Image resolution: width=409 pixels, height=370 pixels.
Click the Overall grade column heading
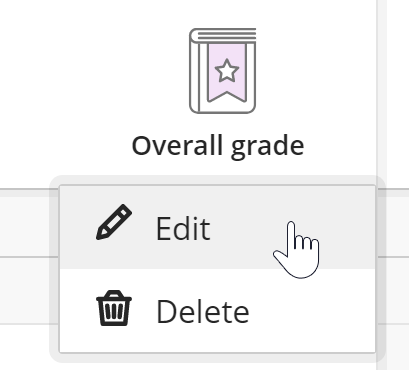tap(218, 146)
